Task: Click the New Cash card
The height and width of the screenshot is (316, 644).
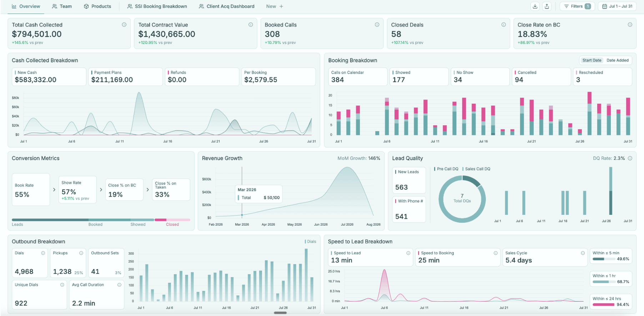Action: pos(49,76)
